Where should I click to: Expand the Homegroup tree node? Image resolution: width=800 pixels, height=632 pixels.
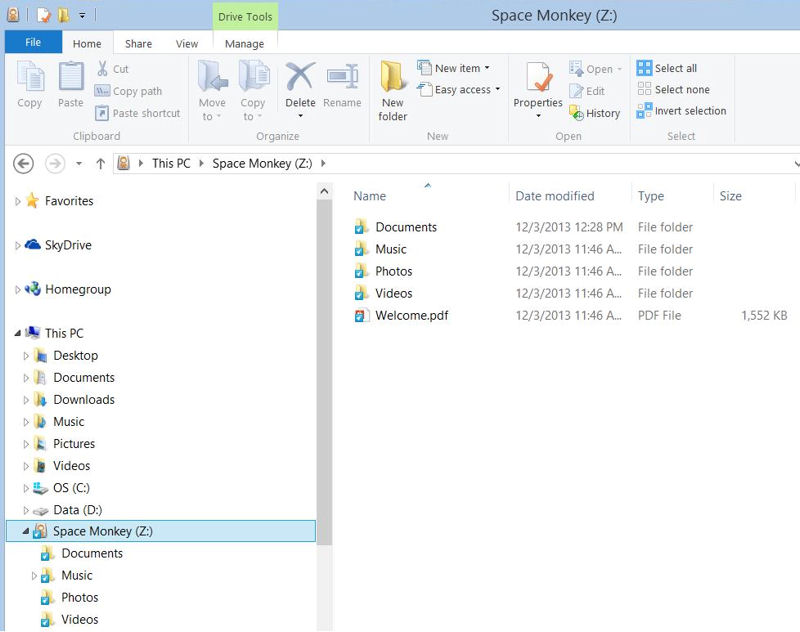pos(18,290)
